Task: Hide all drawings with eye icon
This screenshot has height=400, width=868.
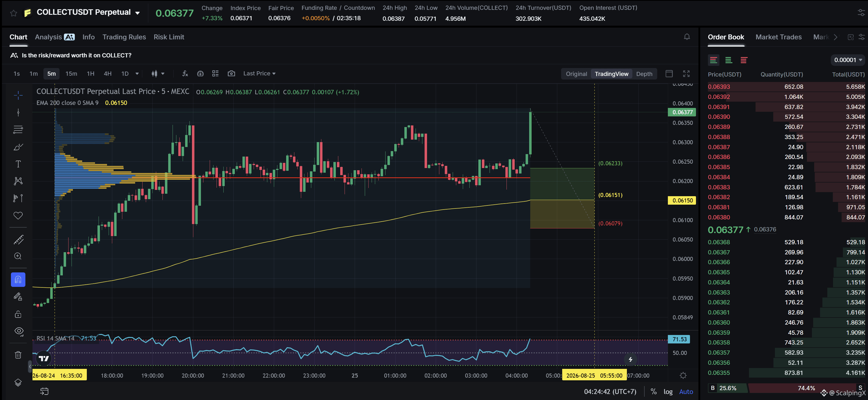Action: [x=18, y=331]
